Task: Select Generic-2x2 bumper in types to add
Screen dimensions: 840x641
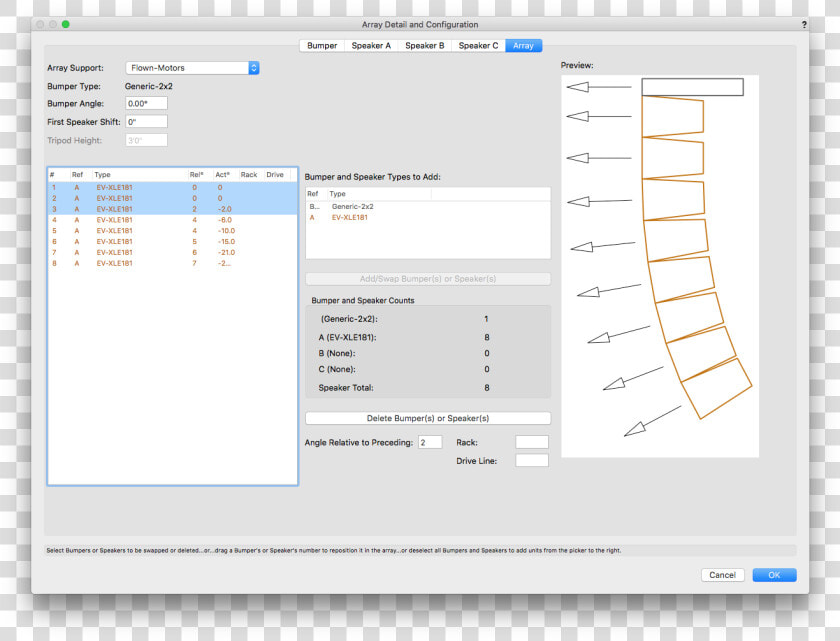Action: 428,207
